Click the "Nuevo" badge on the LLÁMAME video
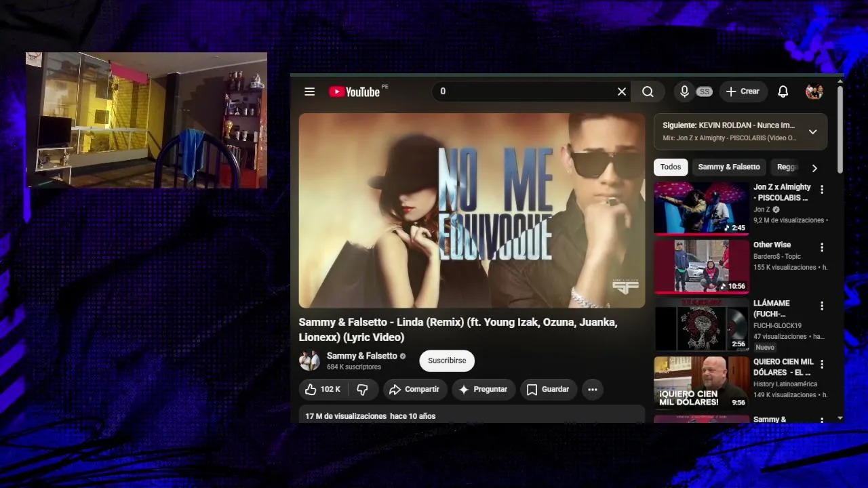This screenshot has height=488, width=868. 765,348
